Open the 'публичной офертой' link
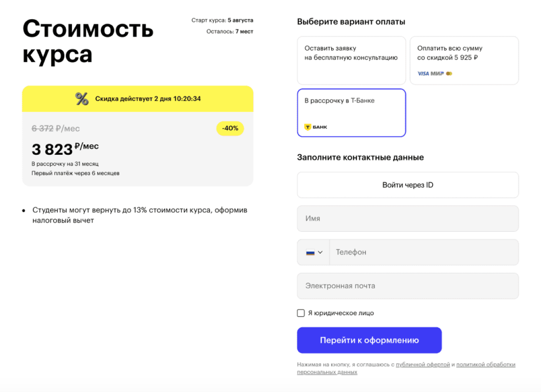This screenshot has width=541, height=392. point(422,365)
